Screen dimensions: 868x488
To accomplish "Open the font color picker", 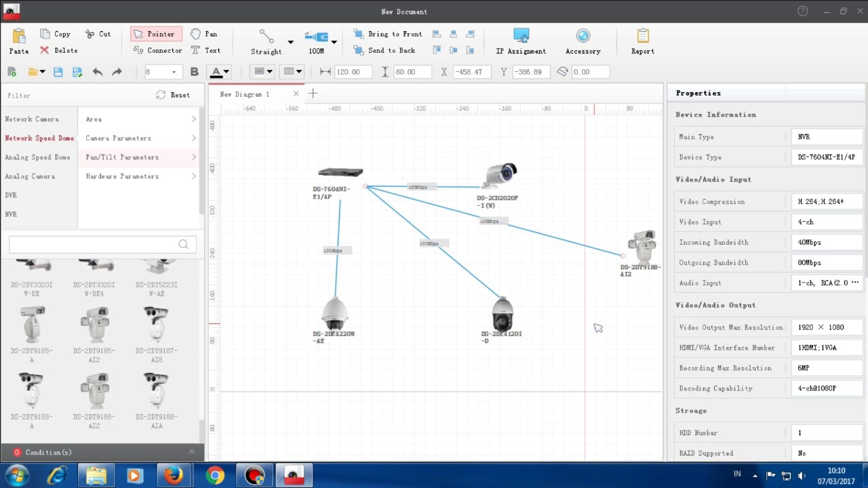I will 218,72.
